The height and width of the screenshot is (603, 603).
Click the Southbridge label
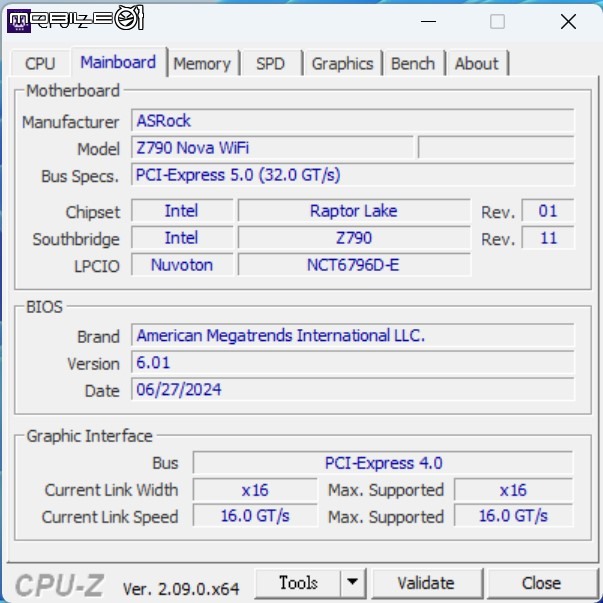point(76,239)
